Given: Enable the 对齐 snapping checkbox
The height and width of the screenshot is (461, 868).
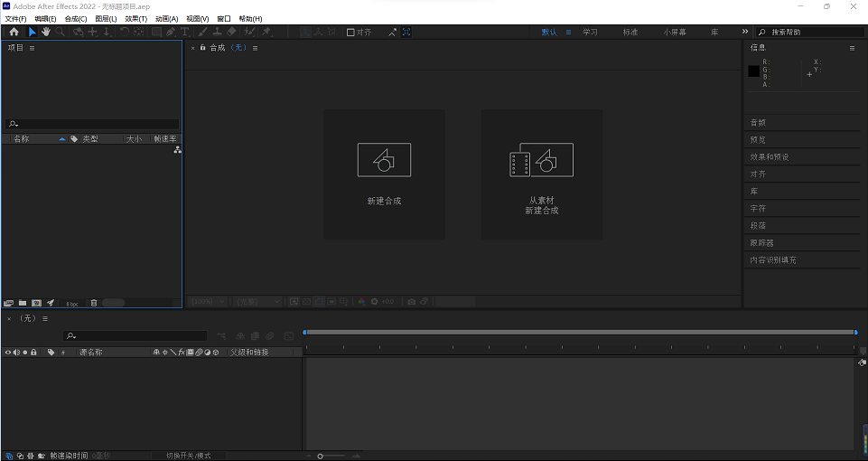Looking at the screenshot, I should (x=350, y=33).
